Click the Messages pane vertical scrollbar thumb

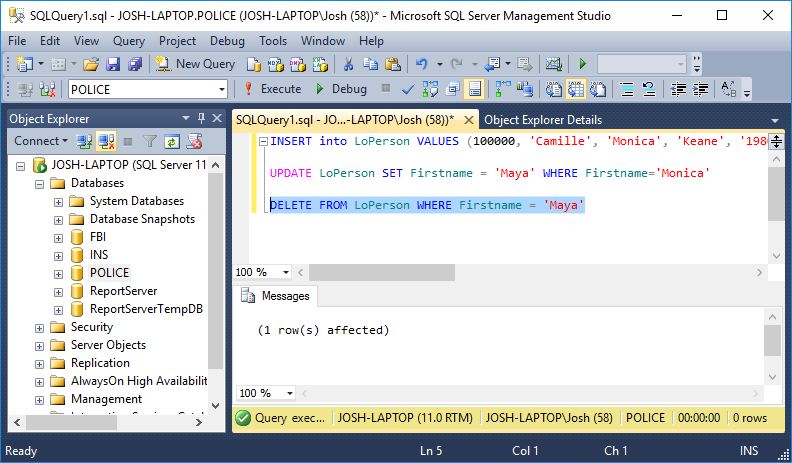772,341
